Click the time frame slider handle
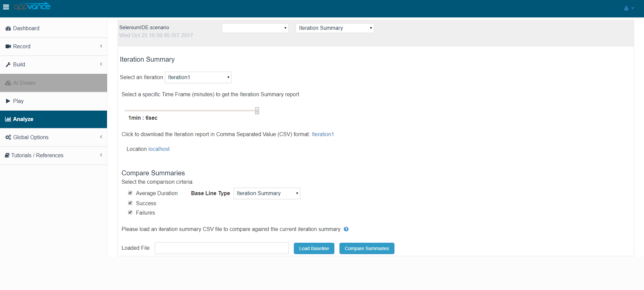The height and width of the screenshot is (290, 644). 257,111
